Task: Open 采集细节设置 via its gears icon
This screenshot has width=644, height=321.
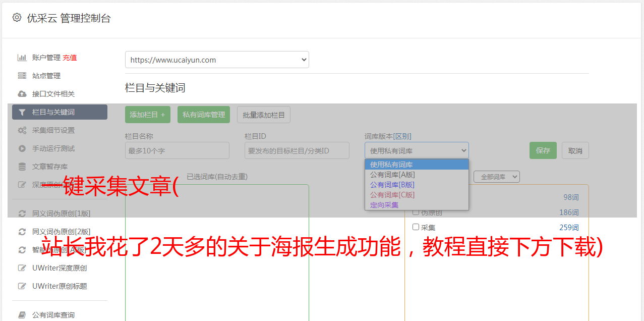Action: click(22, 130)
